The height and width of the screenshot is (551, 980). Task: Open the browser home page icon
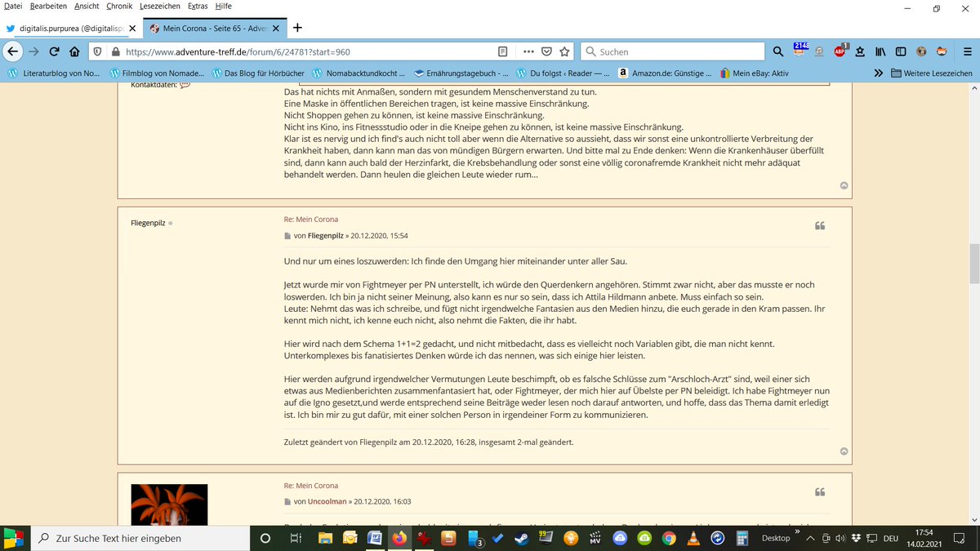[74, 51]
